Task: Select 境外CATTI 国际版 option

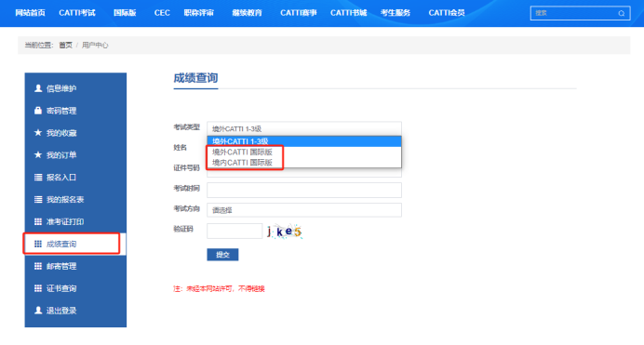Action: [242, 153]
